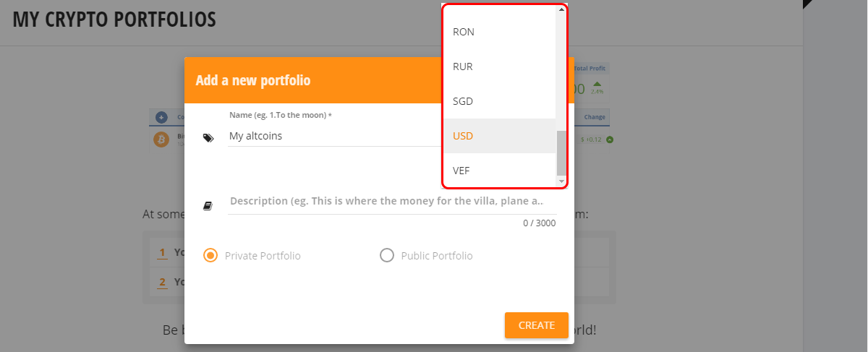Choose RON from the currency list
This screenshot has width=868, height=352.
499,32
